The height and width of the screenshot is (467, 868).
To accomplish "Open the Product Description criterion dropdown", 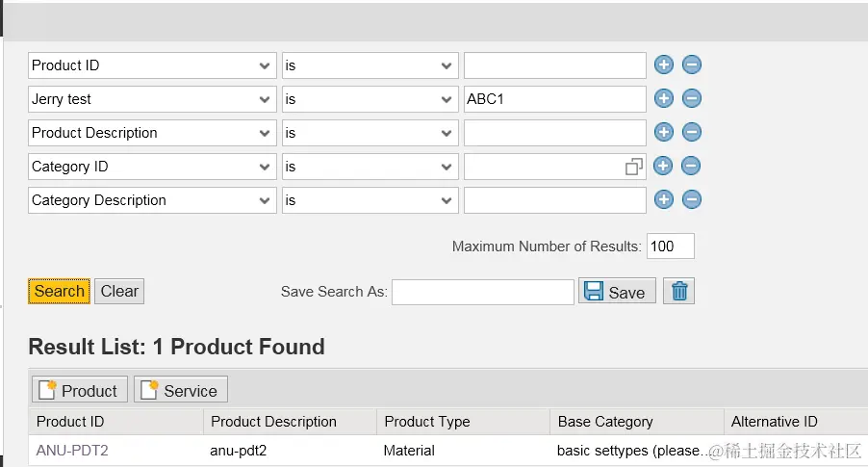I will 152,133.
